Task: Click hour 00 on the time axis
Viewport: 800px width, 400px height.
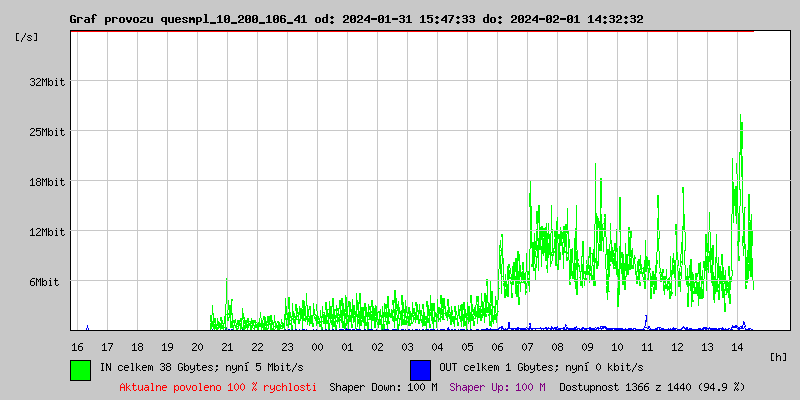Action: click(x=317, y=346)
